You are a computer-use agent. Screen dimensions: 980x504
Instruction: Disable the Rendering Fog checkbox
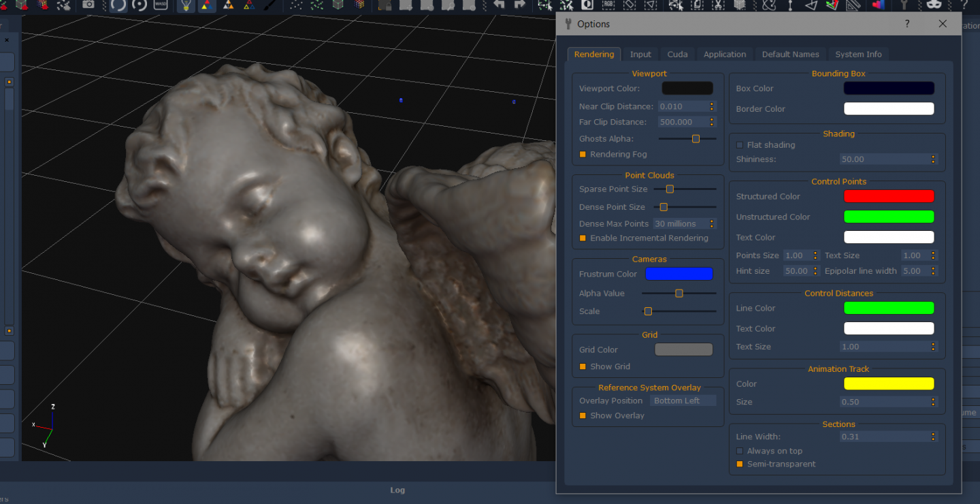tap(583, 155)
